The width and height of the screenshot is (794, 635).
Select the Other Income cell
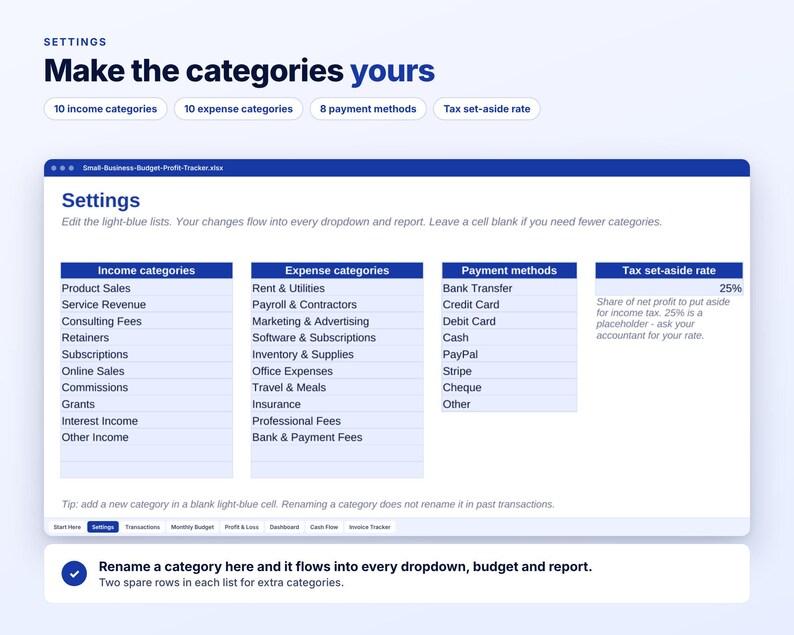tap(146, 437)
